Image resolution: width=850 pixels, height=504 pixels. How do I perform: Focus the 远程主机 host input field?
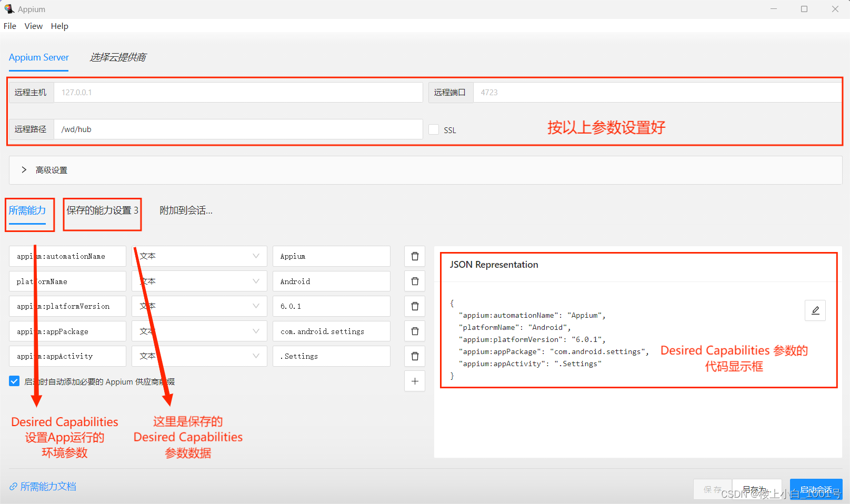click(x=238, y=92)
